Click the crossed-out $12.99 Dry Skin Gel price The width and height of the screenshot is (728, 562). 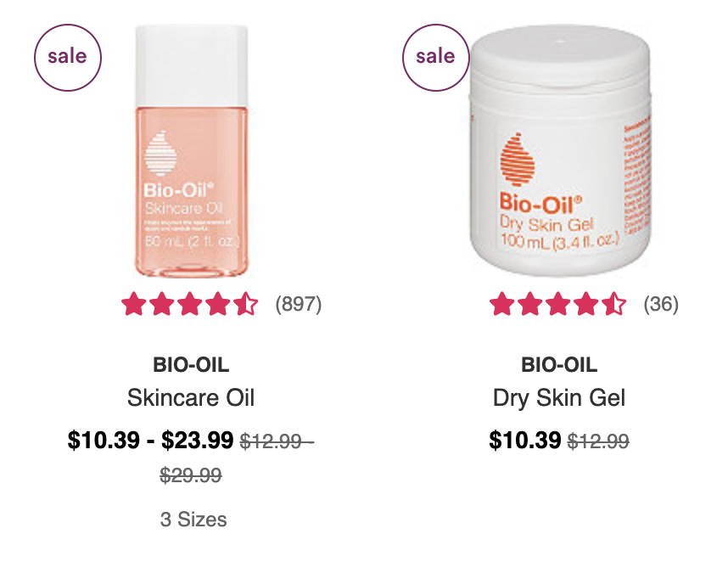[598, 441]
